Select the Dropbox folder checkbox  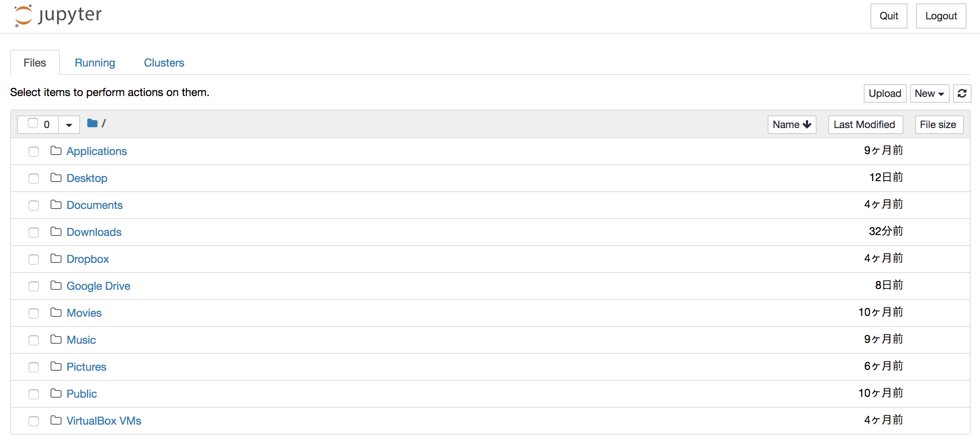tap(34, 259)
